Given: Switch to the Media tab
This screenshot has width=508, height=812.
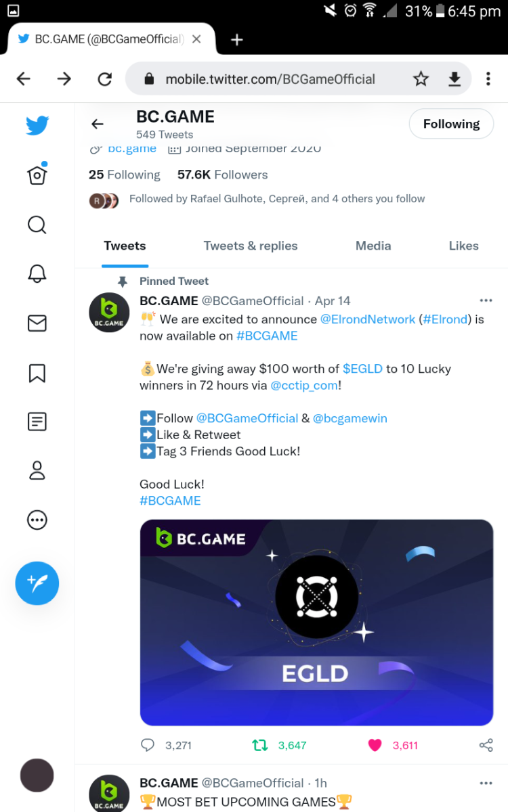Looking at the screenshot, I should [x=373, y=246].
